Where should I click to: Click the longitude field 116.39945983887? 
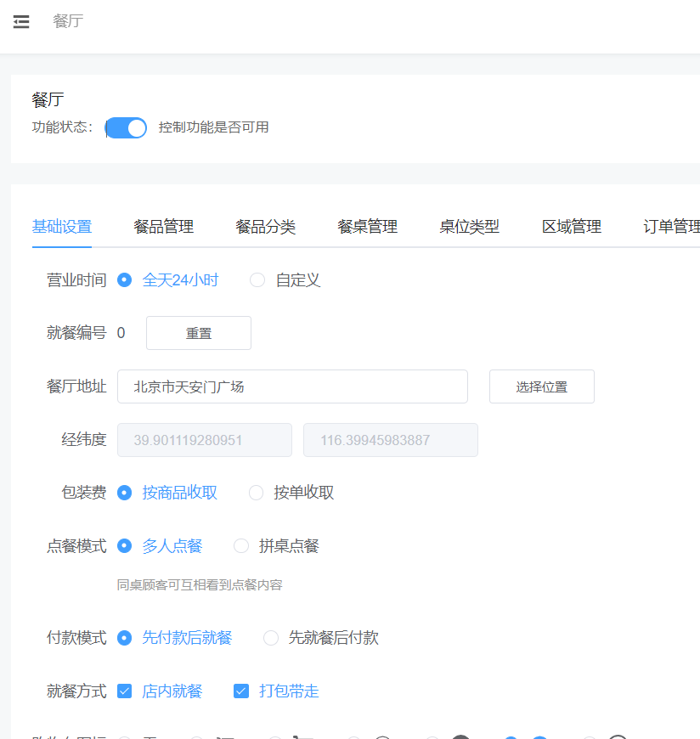click(x=391, y=440)
